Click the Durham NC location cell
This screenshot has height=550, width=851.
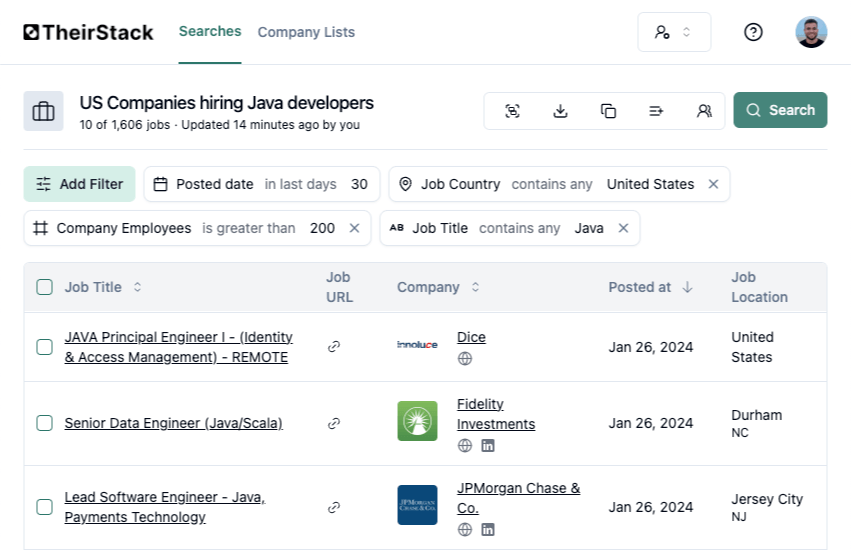(757, 423)
